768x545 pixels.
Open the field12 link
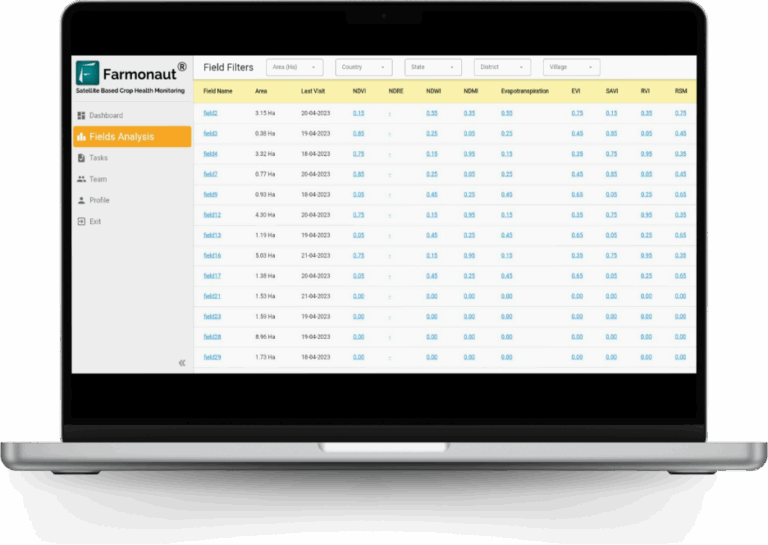[x=211, y=215]
